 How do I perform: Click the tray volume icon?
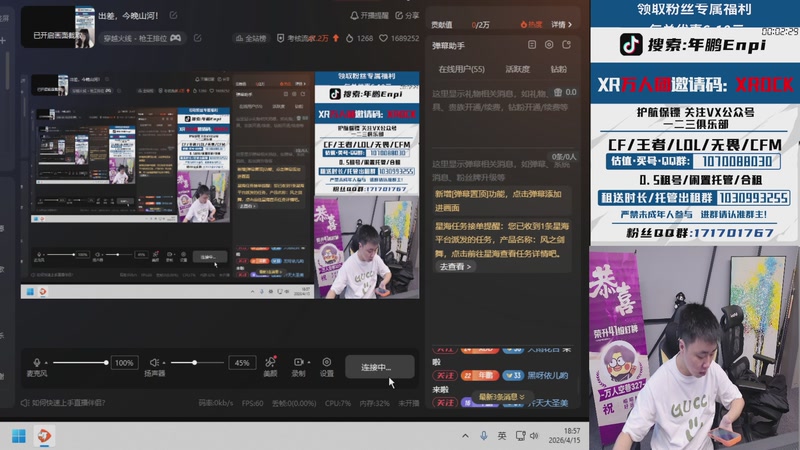534,436
